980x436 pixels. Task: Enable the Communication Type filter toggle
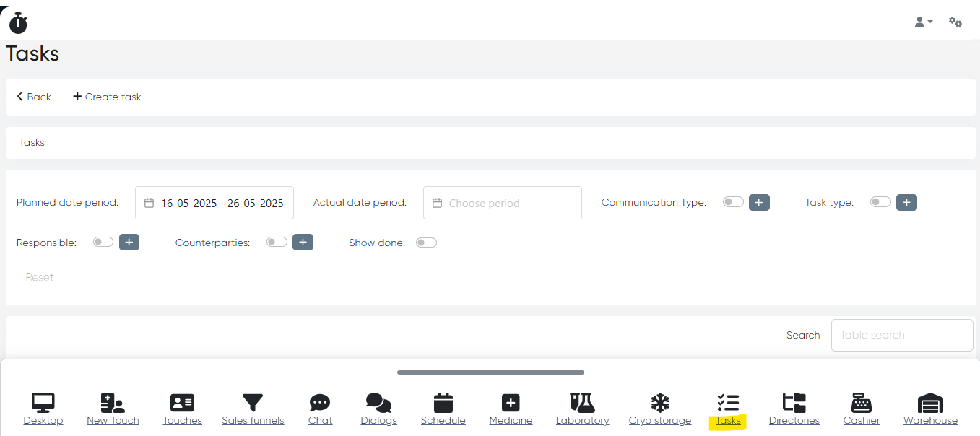[733, 202]
